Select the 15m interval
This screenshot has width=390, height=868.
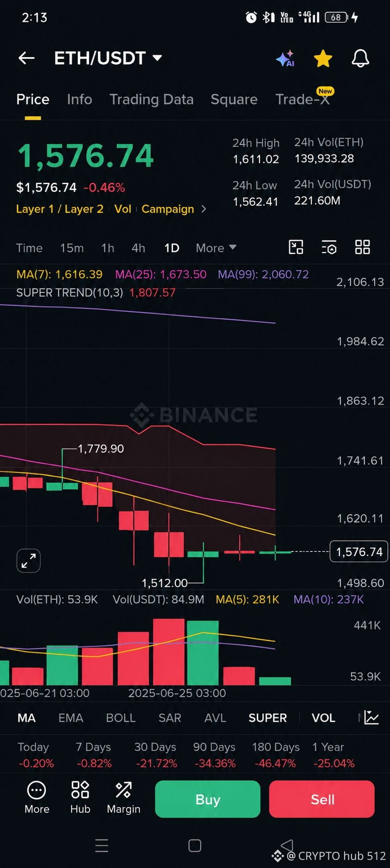(72, 248)
